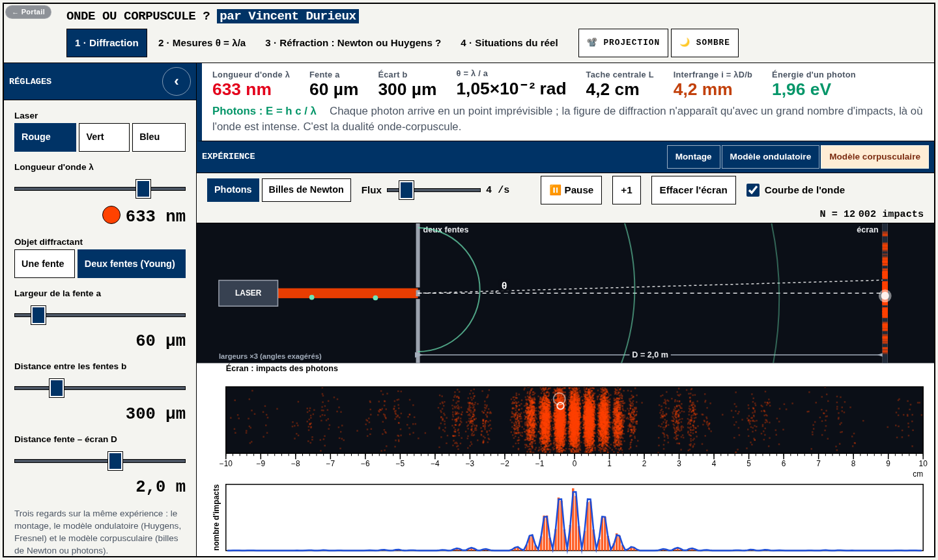Add one photon with +1 button
This screenshot has width=938, height=560.
[x=627, y=190]
